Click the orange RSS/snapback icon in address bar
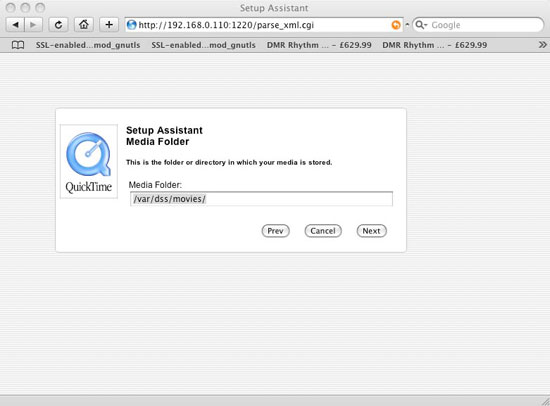This screenshot has height=406, width=550. 396,25
